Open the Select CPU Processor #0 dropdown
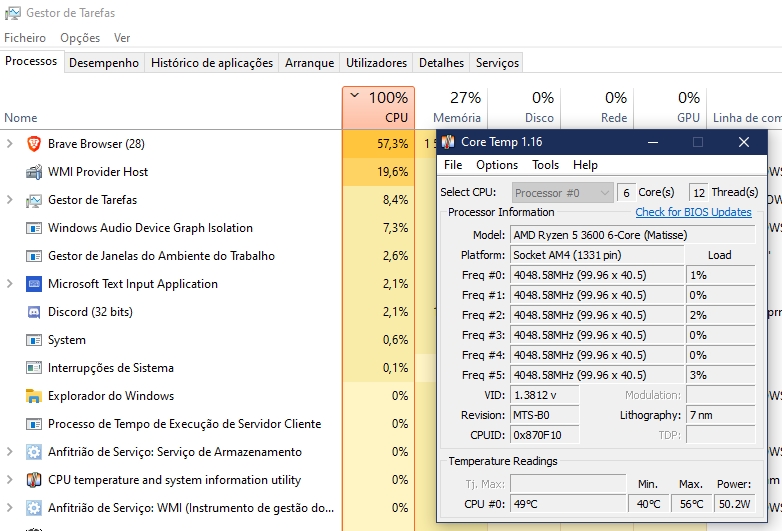This screenshot has width=782, height=531. tap(563, 193)
